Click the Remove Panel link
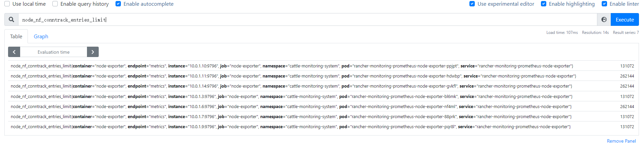Image resolution: width=644 pixels, height=151 pixels. pos(621,141)
